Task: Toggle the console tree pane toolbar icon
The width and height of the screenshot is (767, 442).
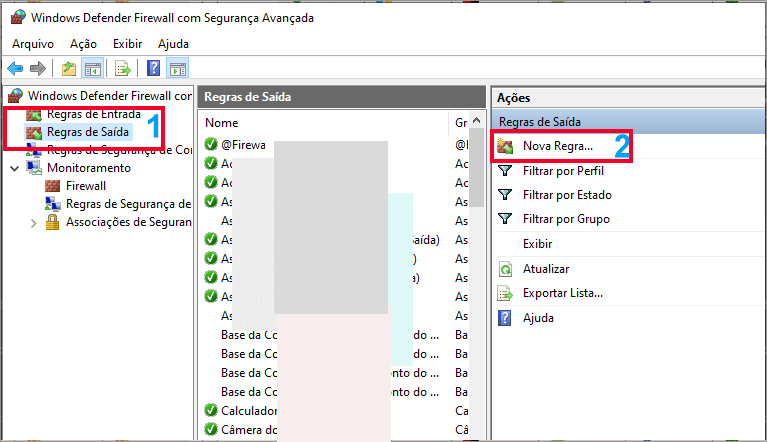Action: click(x=92, y=68)
